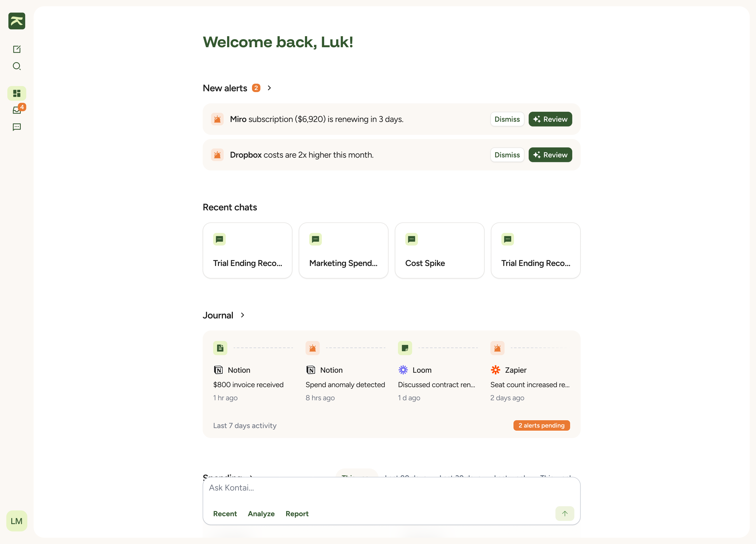This screenshot has width=756, height=544.
Task: Click the Loom logo in the journal
Action: [403, 370]
